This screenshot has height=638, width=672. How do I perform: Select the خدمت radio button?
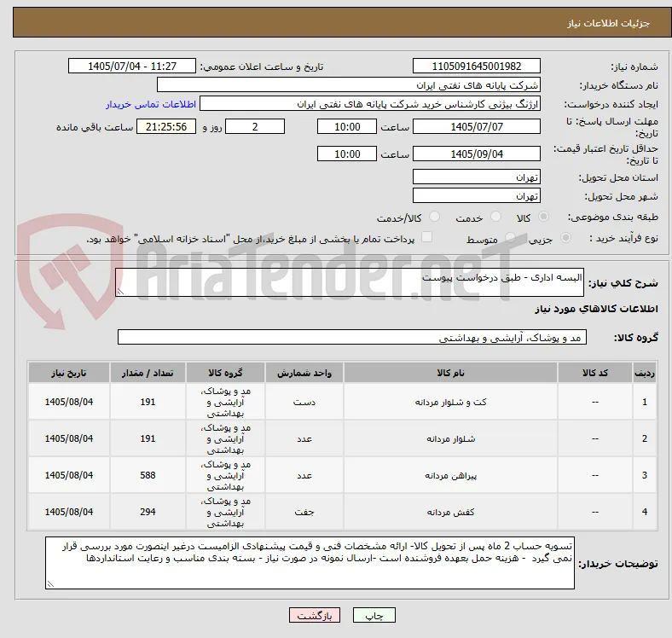pyautogui.click(x=495, y=217)
